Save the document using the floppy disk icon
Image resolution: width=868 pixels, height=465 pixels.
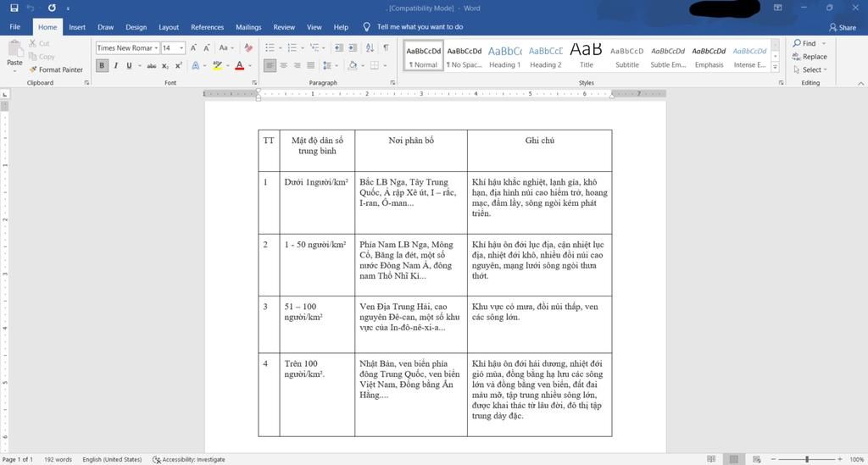tap(14, 8)
